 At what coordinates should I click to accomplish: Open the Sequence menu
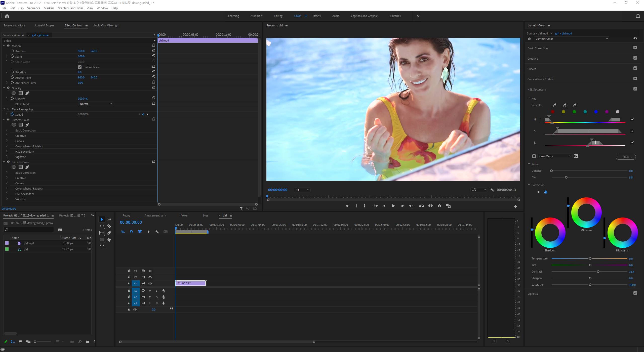click(33, 8)
